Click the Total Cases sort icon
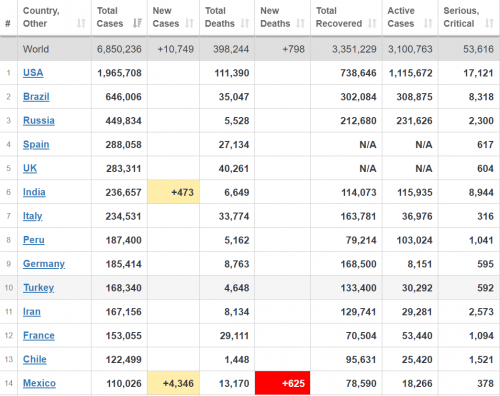This screenshot has width=500, height=396. pyautogui.click(x=137, y=23)
